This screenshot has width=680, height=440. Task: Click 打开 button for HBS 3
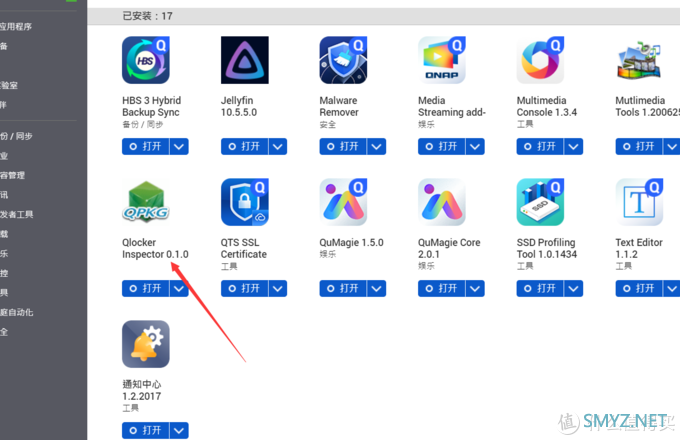pyautogui.click(x=145, y=147)
